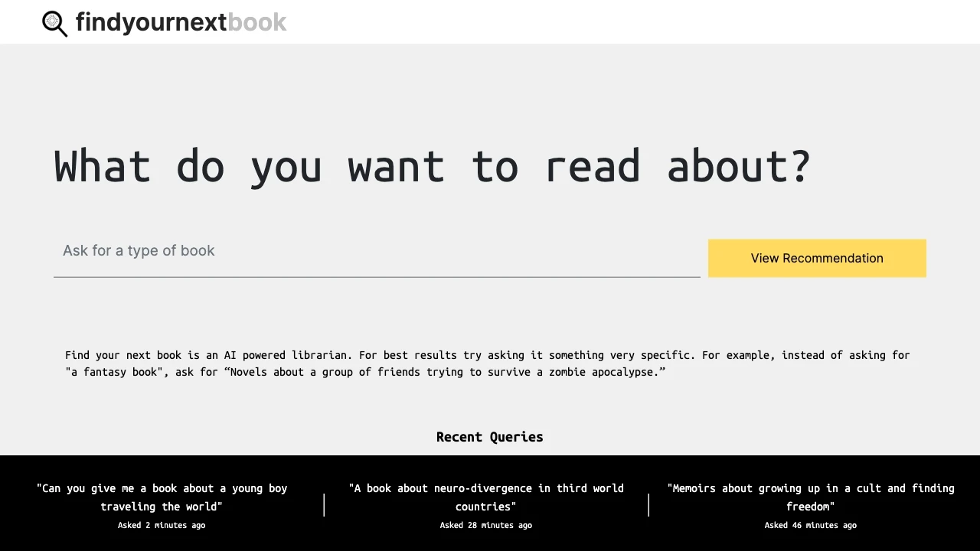This screenshot has width=980, height=551.
Task: Click the magnifying glass logo icon
Action: coord(54,22)
